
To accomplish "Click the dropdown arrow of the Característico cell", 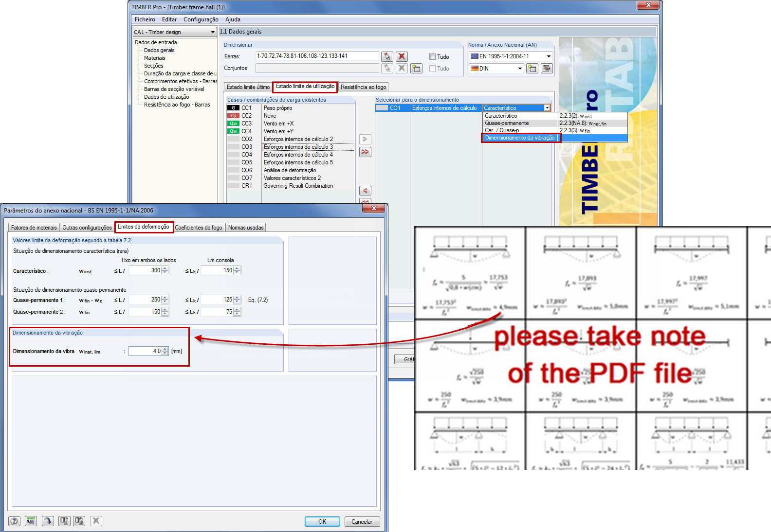I will coord(547,108).
